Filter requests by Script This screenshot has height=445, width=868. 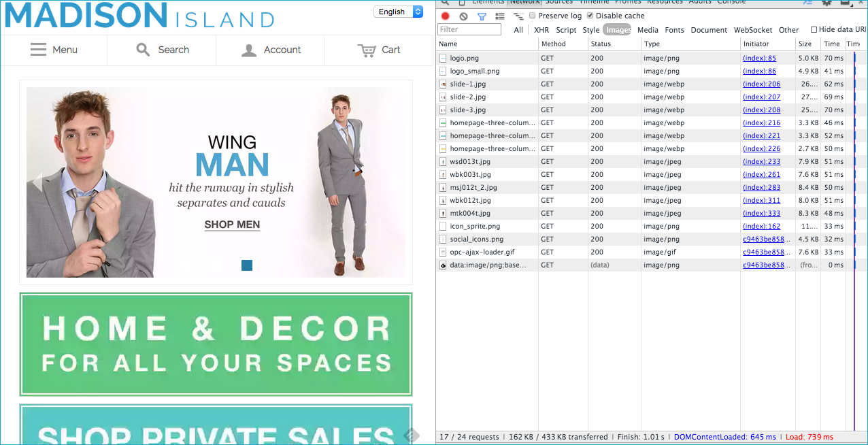coord(566,30)
